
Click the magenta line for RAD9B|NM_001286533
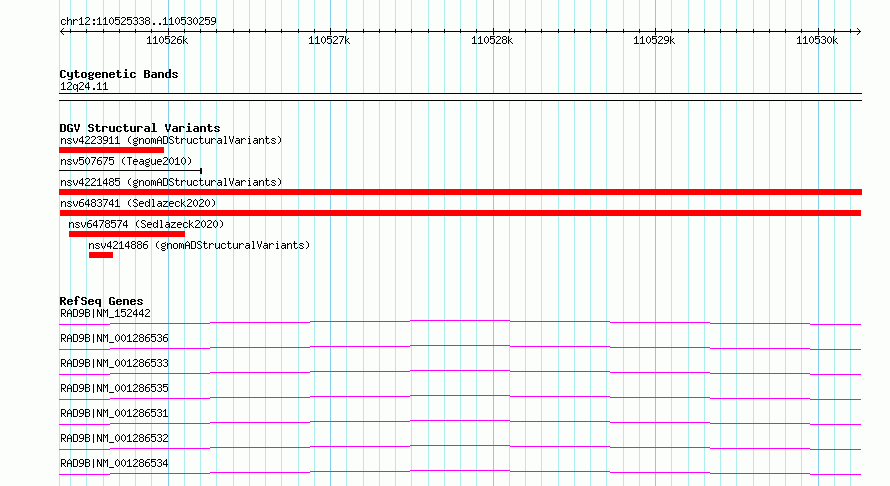460,372
